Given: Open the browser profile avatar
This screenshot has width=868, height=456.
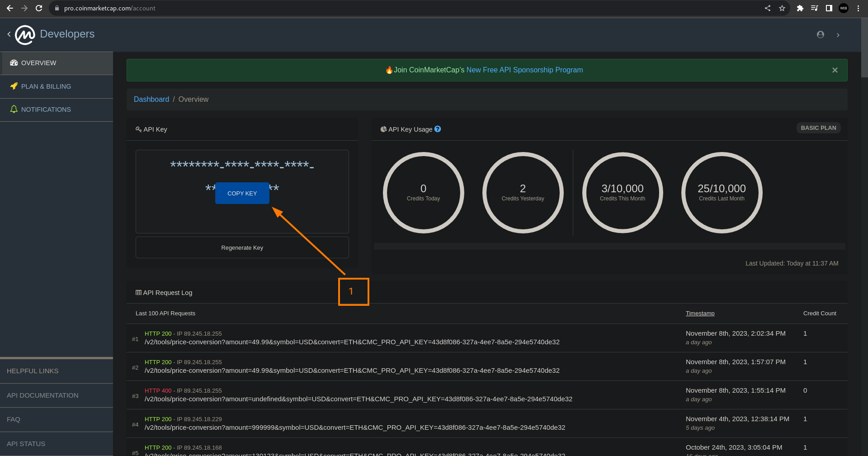Looking at the screenshot, I should [844, 8].
